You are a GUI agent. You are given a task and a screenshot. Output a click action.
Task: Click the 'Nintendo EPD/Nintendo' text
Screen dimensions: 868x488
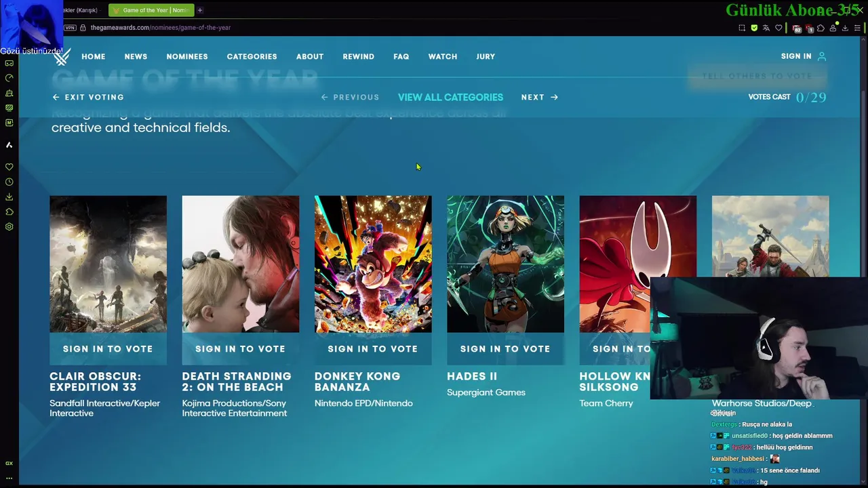pos(363,403)
